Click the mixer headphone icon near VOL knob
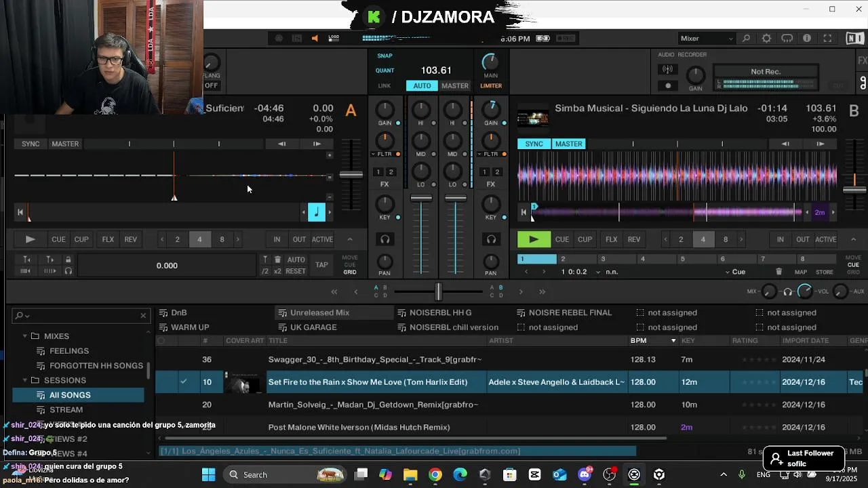Screen dimensions: 868x488 tap(787, 291)
